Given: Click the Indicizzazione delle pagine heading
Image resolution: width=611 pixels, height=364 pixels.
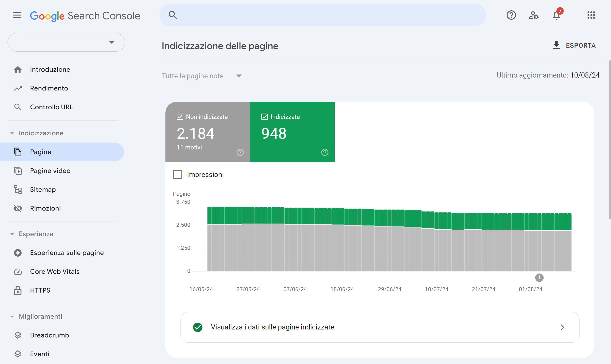Looking at the screenshot, I should pyautogui.click(x=220, y=46).
